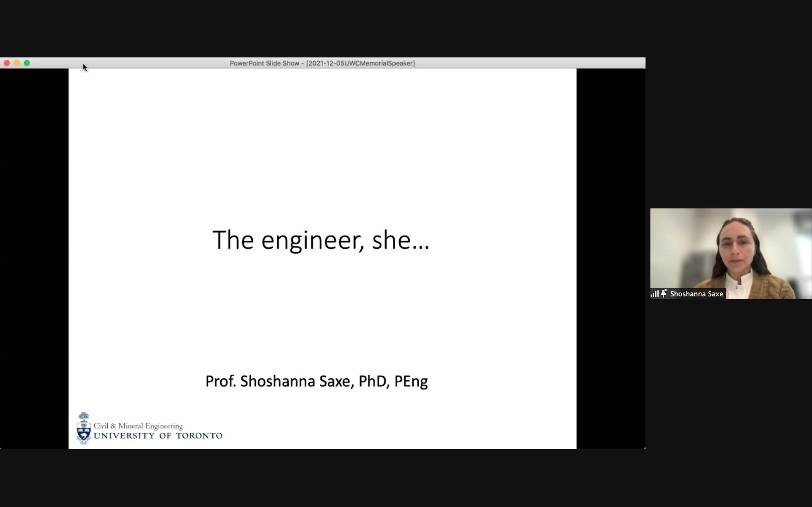
Task: Click the red close window button
Action: (7, 63)
